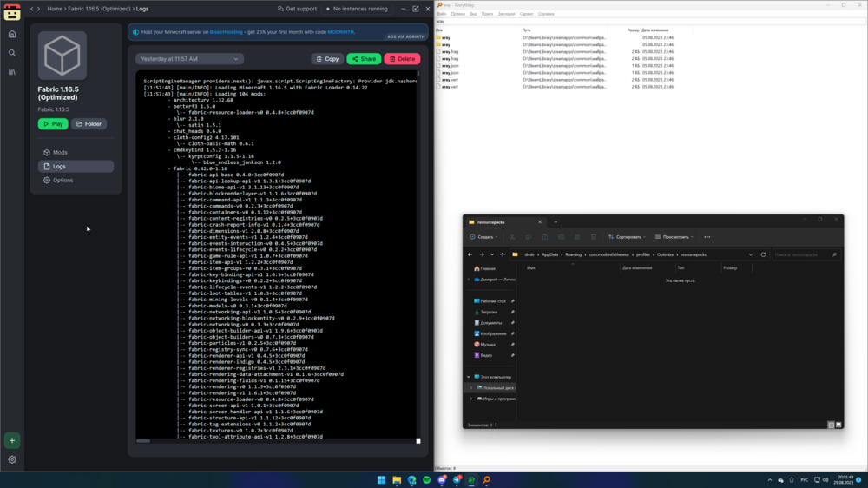The image size is (868, 488).
Task: Open the Home page in Modrinth sidebar
Action: pos(12,35)
